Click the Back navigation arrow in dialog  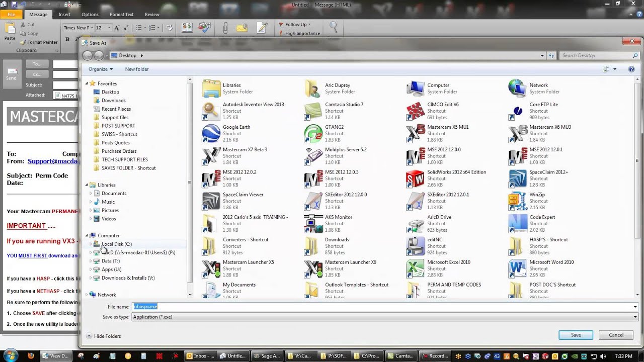click(88, 55)
